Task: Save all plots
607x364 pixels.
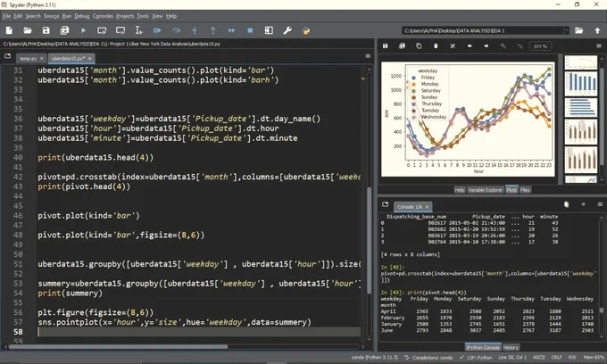Action: coord(403,46)
